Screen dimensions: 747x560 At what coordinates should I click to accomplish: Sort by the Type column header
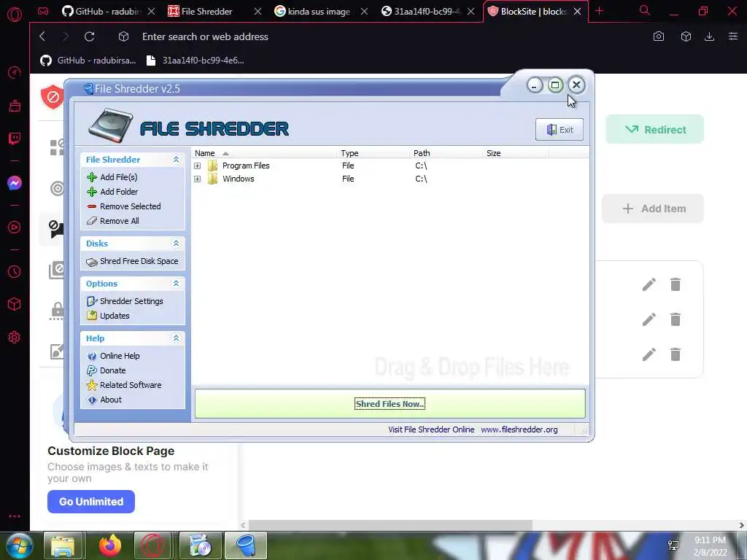373,153
